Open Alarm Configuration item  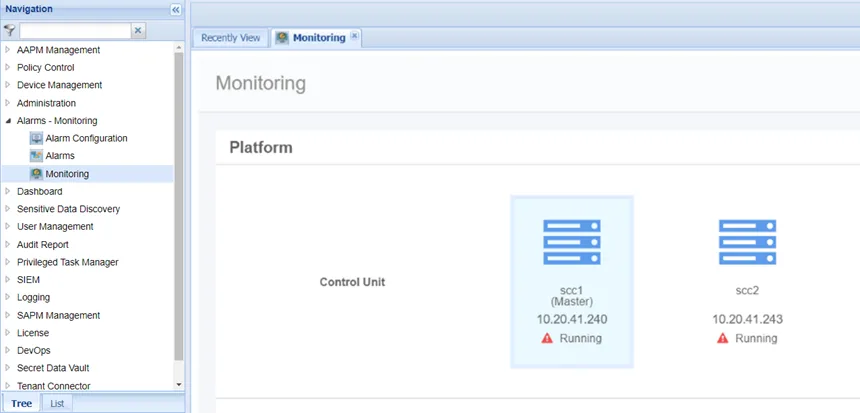point(86,138)
